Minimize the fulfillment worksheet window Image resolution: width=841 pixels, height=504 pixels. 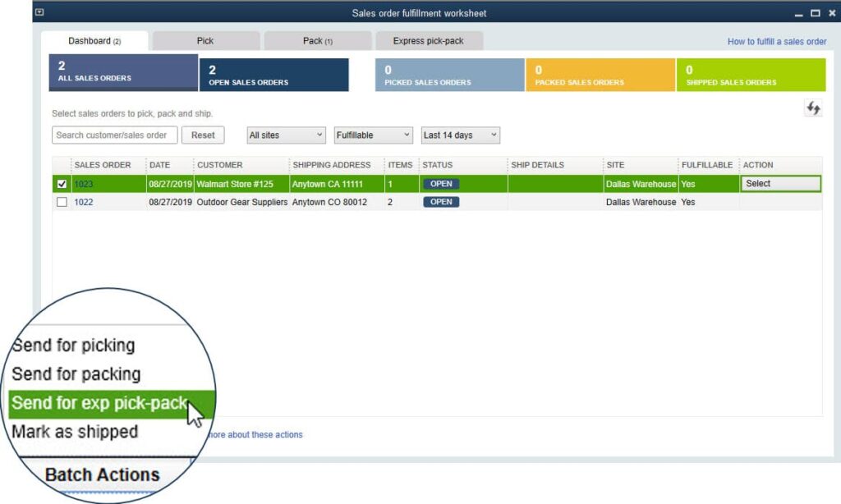coord(798,13)
